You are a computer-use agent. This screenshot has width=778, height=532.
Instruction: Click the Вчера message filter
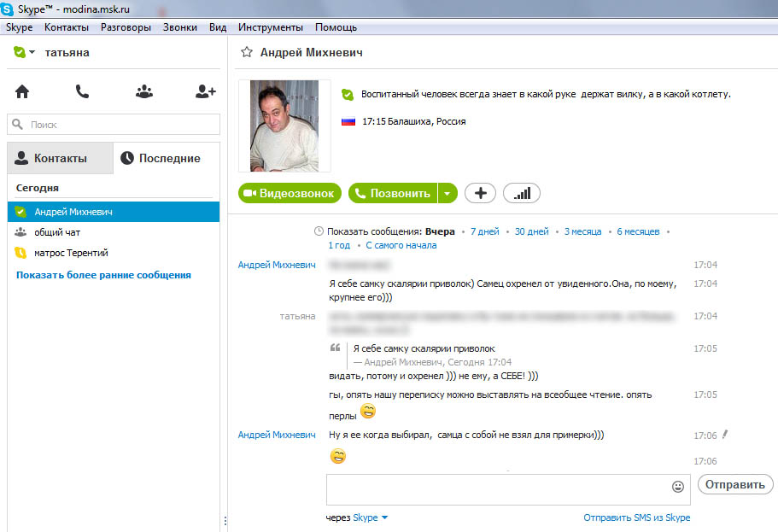click(x=440, y=231)
